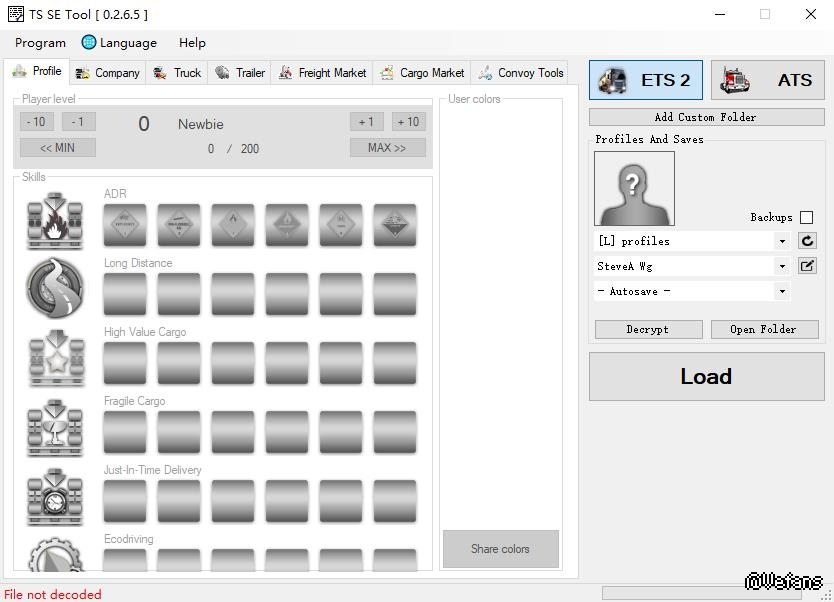Toggle the second ADR hazard class tile

[x=179, y=225]
